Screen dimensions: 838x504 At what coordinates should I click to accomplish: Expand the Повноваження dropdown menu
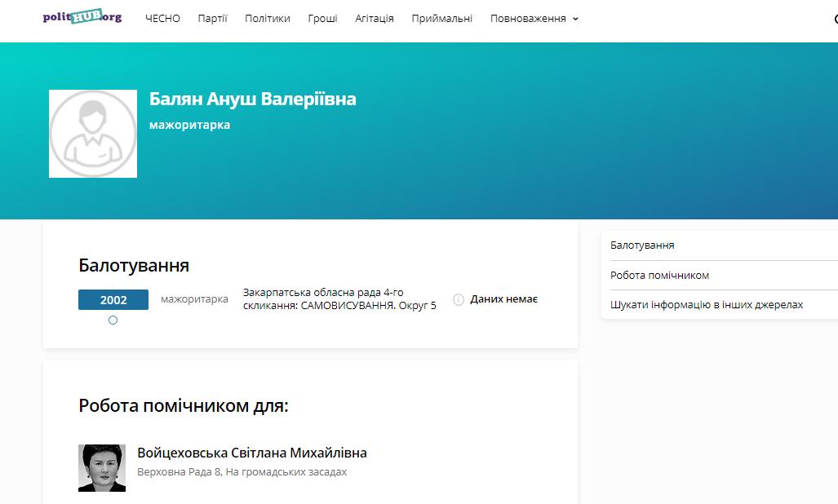(528, 19)
